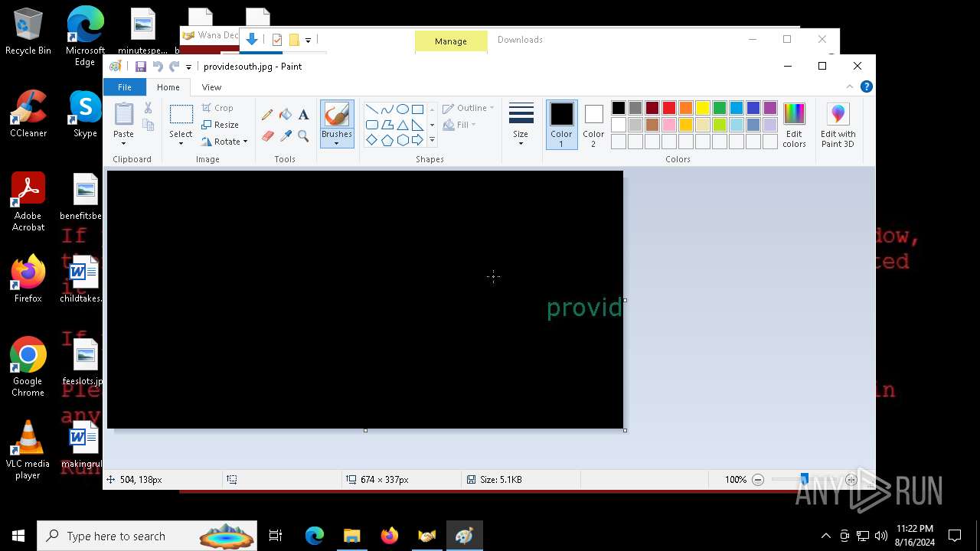Select the Color picker eyedropper tool
Viewport: 980px width, 551px height.
pos(286,136)
